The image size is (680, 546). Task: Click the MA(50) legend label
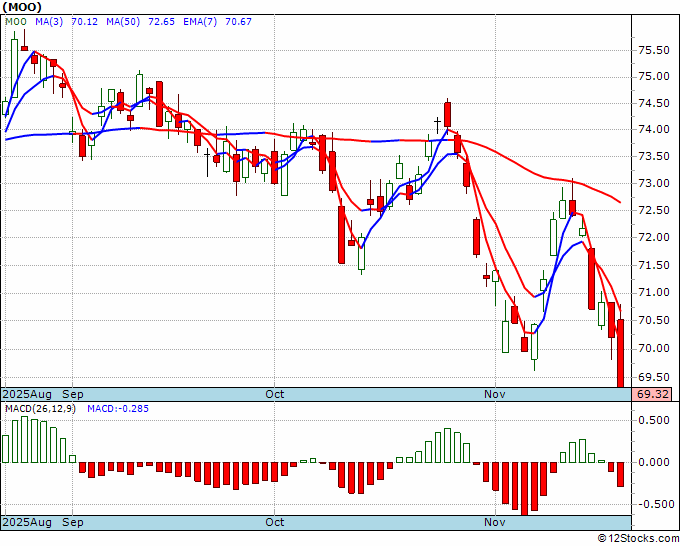pyautogui.click(x=123, y=22)
